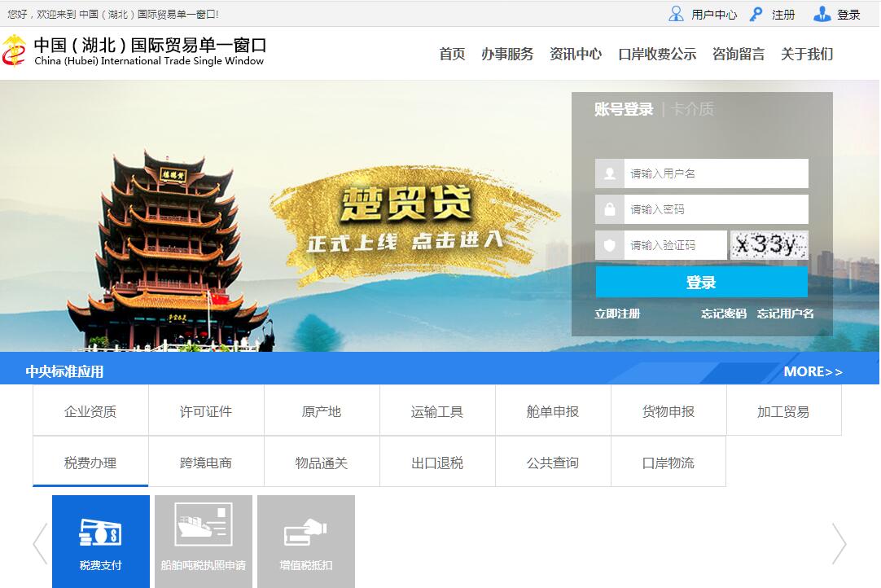
Task: Select the 跨境电商 category tab
Action: point(206,463)
